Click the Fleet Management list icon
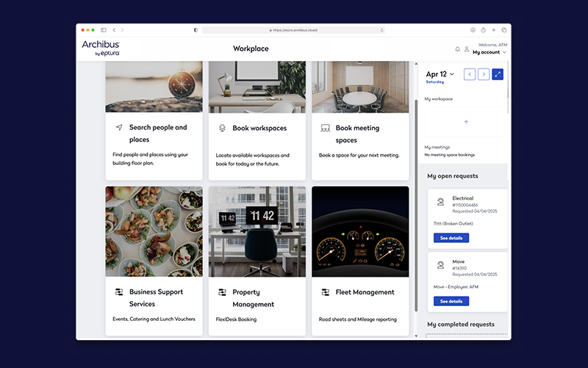The image size is (588, 368). (326, 292)
